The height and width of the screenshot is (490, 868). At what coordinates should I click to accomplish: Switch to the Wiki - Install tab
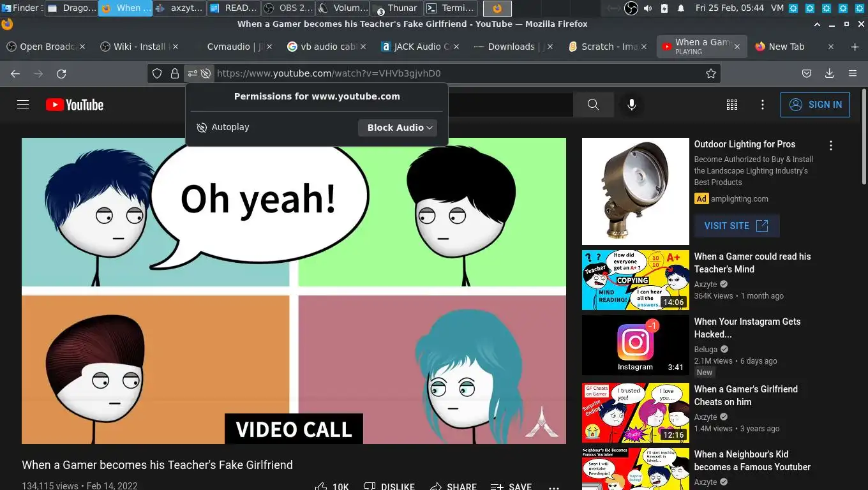point(139,47)
